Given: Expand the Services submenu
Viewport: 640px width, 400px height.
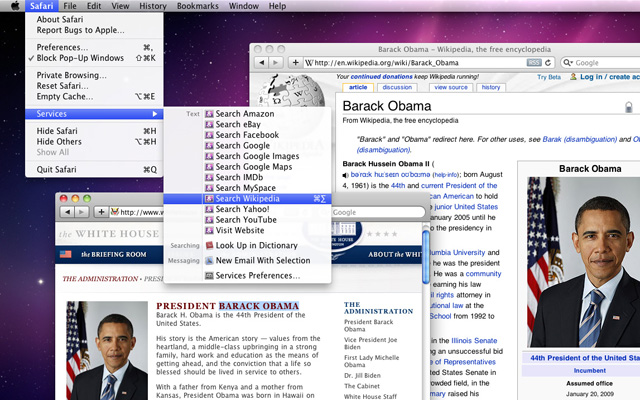Looking at the screenshot, I should 93,113.
